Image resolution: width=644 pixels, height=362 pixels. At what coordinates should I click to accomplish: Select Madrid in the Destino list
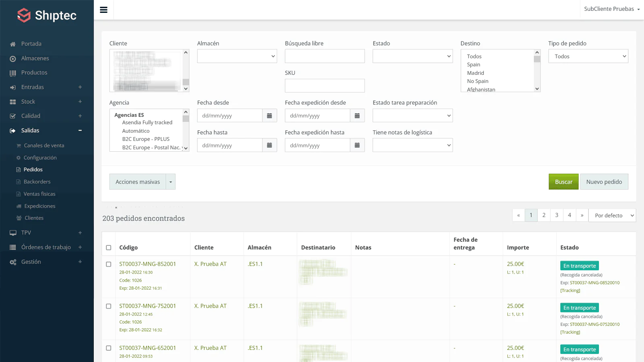coord(475,73)
